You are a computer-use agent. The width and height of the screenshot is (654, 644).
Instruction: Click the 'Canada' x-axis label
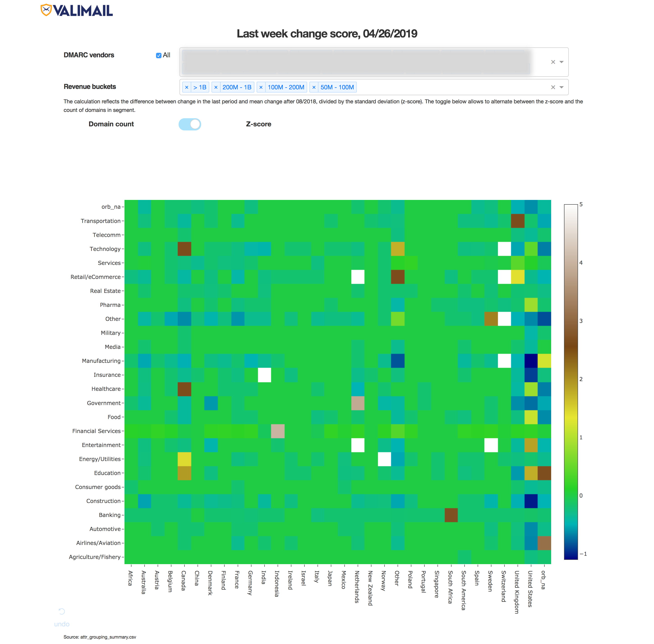click(x=184, y=580)
